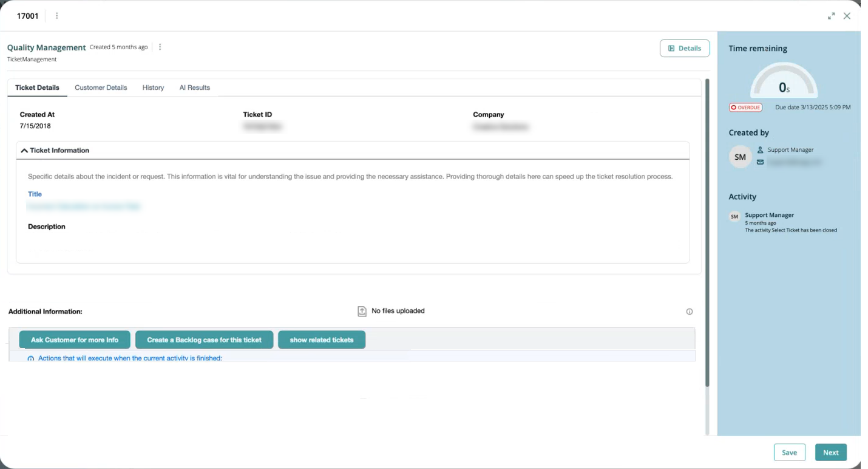Collapse the Ticket Information section
Screen dimensions: 868x469
click(x=24, y=151)
